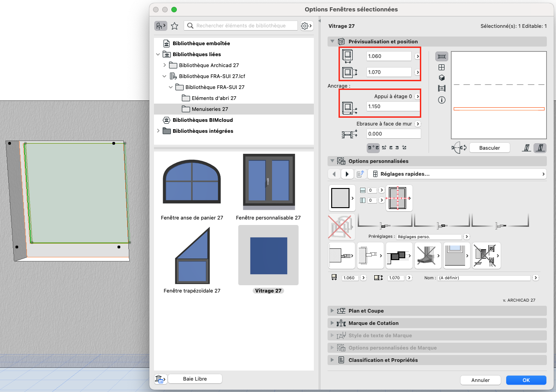Select Bibliothèques BIMcloud in tree
556x392 pixels.
(202, 120)
